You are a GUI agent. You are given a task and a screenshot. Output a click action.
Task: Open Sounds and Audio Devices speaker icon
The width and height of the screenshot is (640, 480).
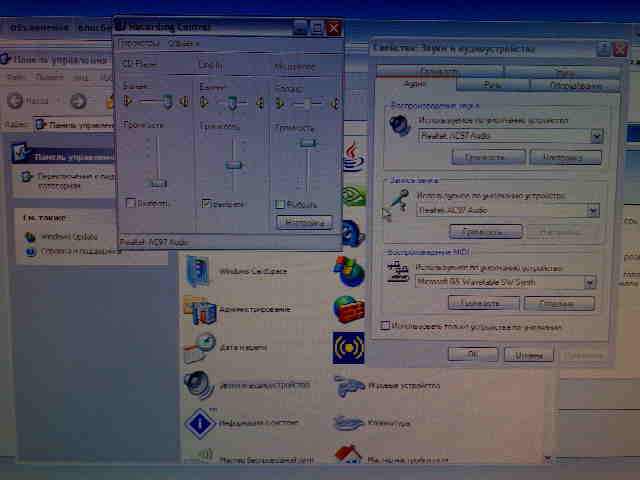click(198, 385)
